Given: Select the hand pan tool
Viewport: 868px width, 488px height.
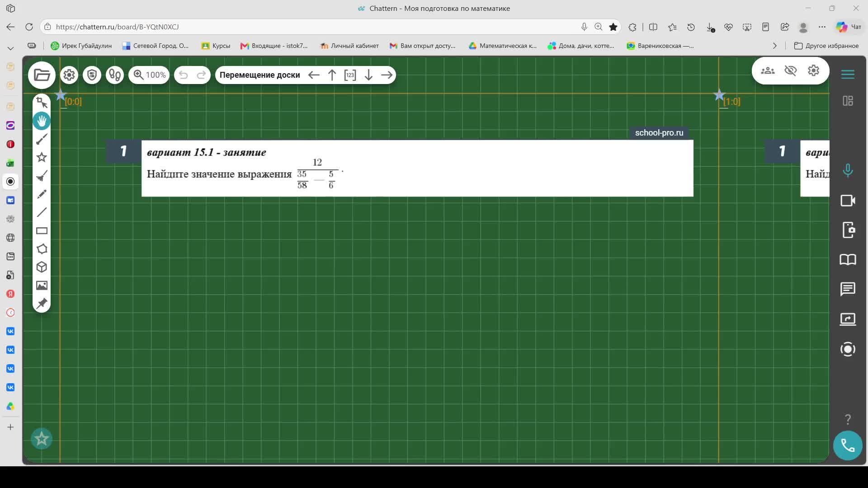Looking at the screenshot, I should (42, 121).
